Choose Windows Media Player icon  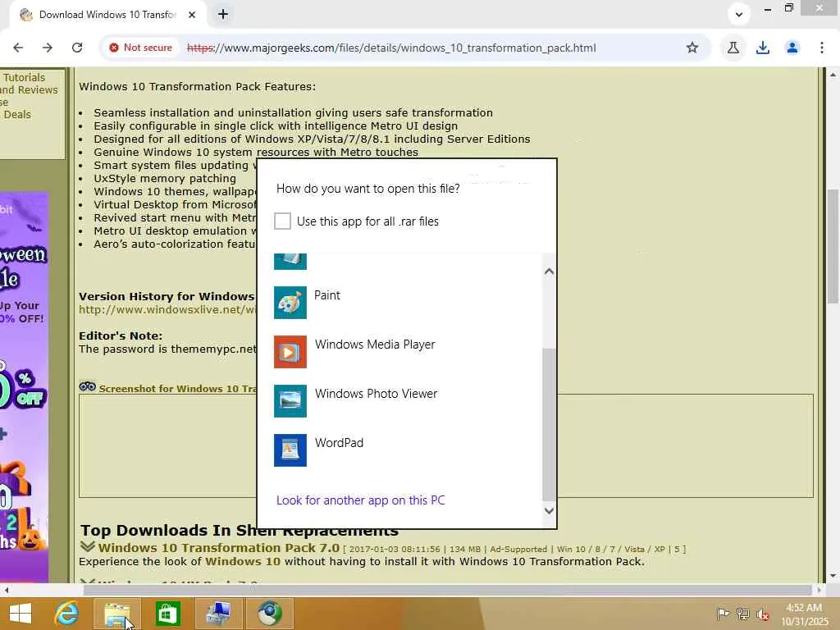point(290,351)
